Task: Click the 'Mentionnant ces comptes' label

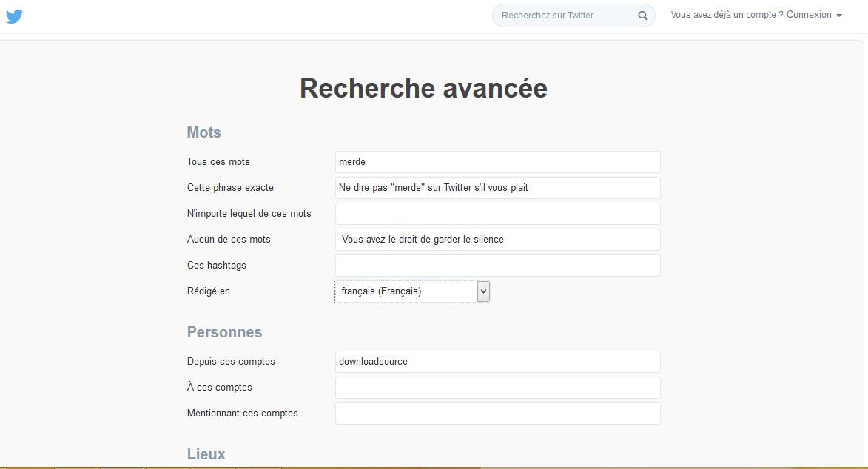Action: click(243, 414)
